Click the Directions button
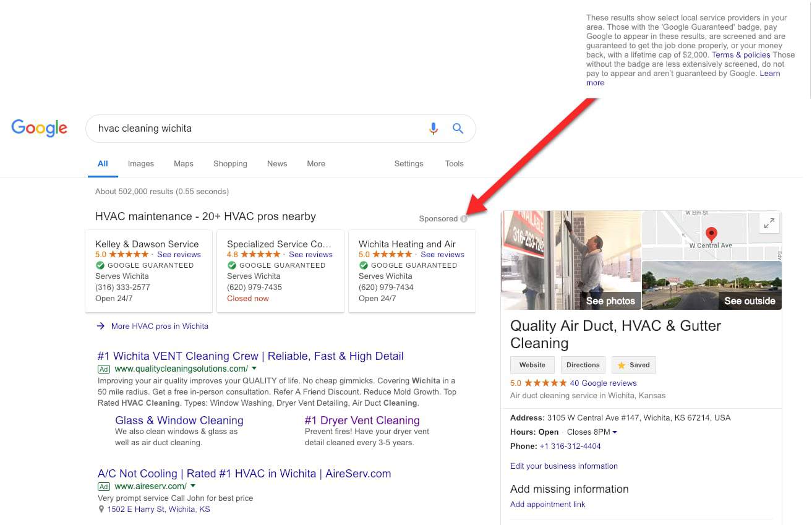This screenshot has width=812, height=525. pos(583,365)
